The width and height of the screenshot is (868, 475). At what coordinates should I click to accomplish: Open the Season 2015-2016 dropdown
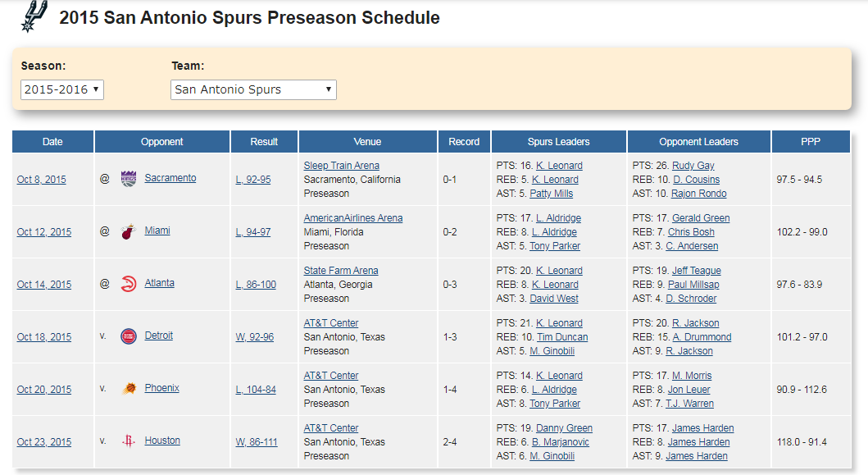tap(62, 89)
